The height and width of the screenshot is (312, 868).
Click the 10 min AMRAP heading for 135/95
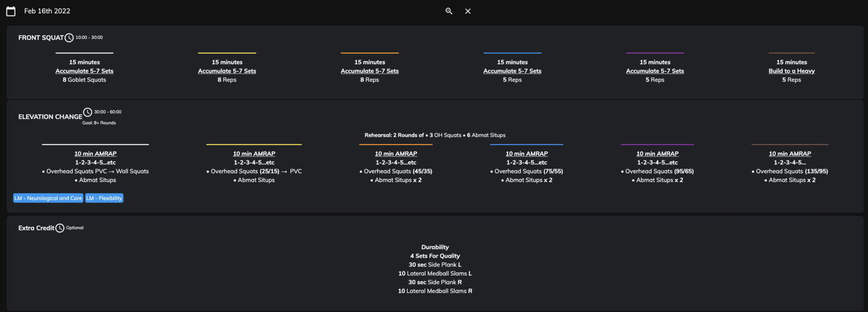coord(790,154)
